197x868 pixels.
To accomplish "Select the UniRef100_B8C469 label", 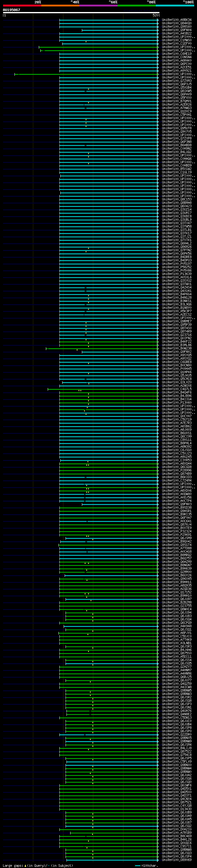I will 177,836.
